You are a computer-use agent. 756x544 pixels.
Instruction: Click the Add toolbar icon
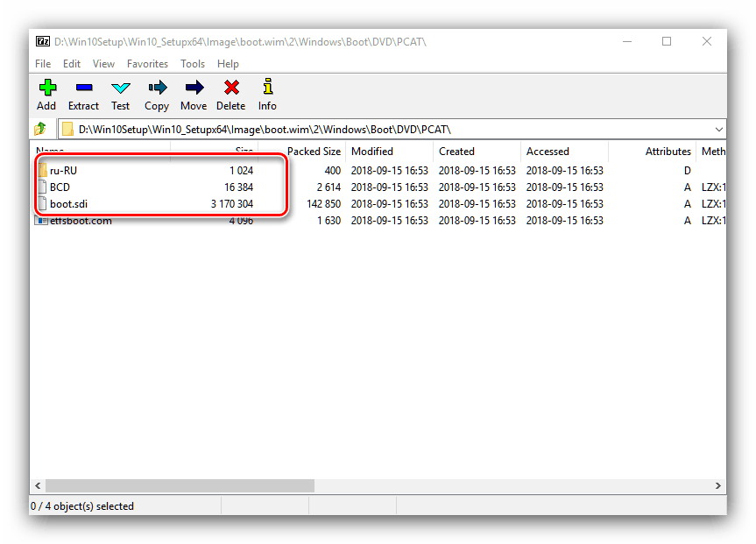tap(47, 88)
